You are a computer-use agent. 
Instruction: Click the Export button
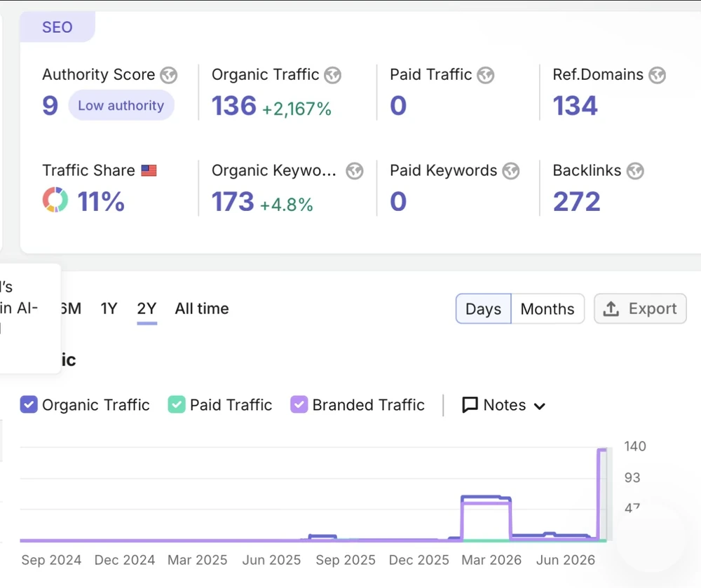pyautogui.click(x=640, y=309)
